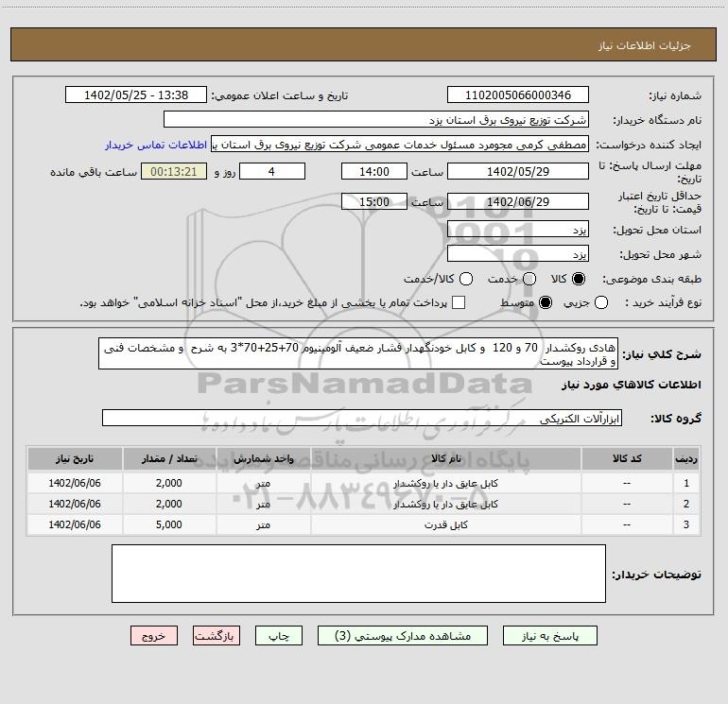Viewport: 728px width, 704px height.
Task: Click the row number 2 cell
Action: pos(686,504)
